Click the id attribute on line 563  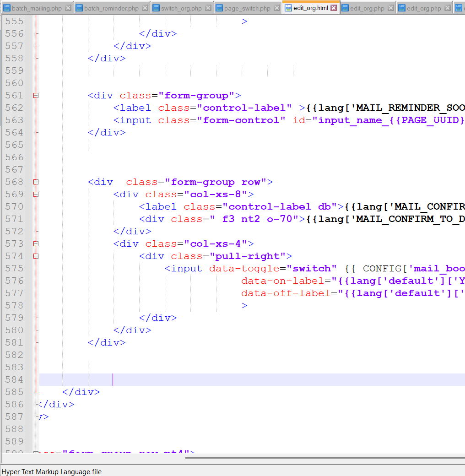(299, 120)
